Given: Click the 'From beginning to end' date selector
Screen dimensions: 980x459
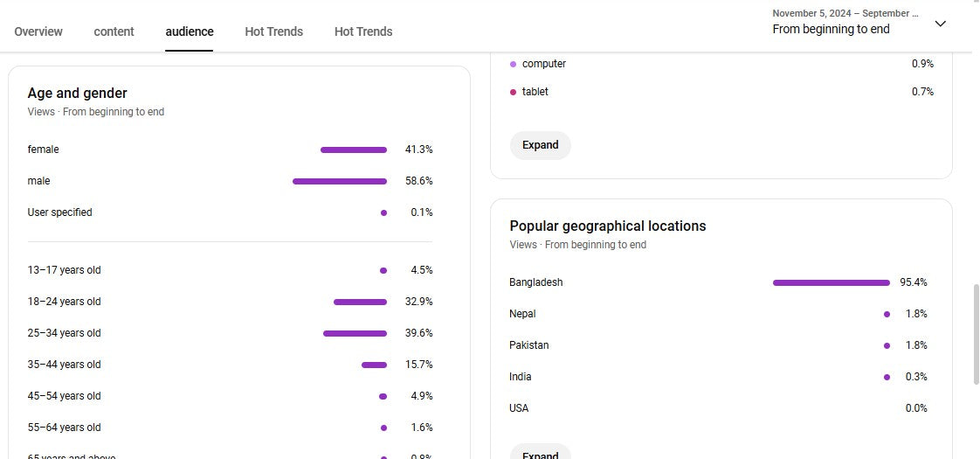Looking at the screenshot, I should [831, 29].
